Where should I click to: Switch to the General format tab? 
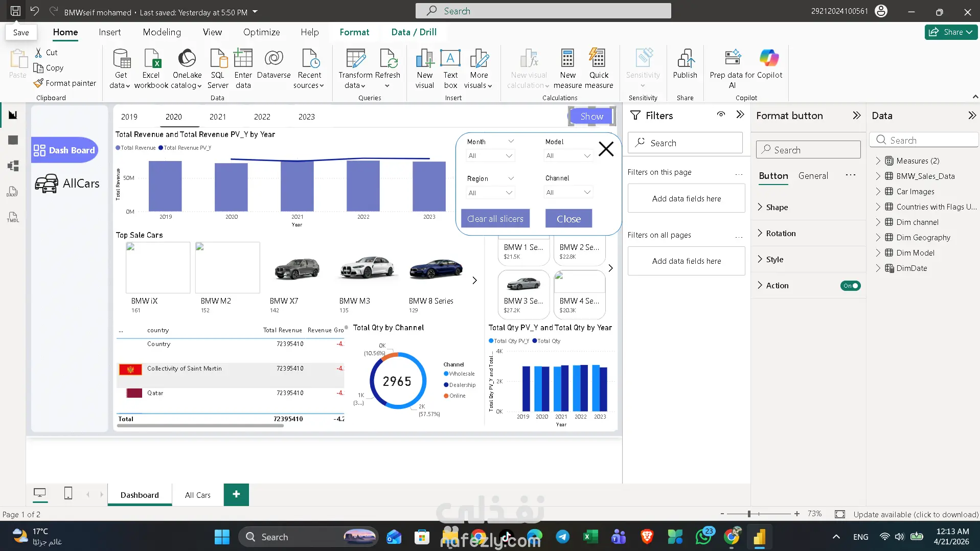click(813, 176)
